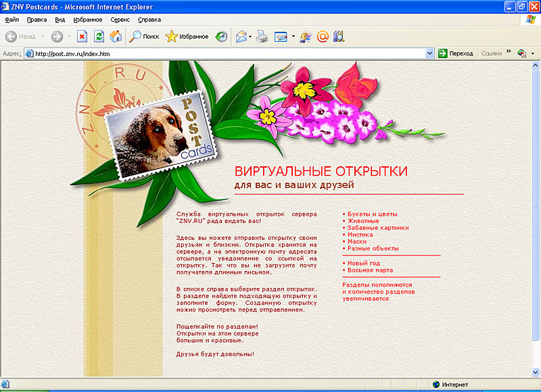541x392 pixels.
Task: Click into the address URL field
Action: point(223,53)
